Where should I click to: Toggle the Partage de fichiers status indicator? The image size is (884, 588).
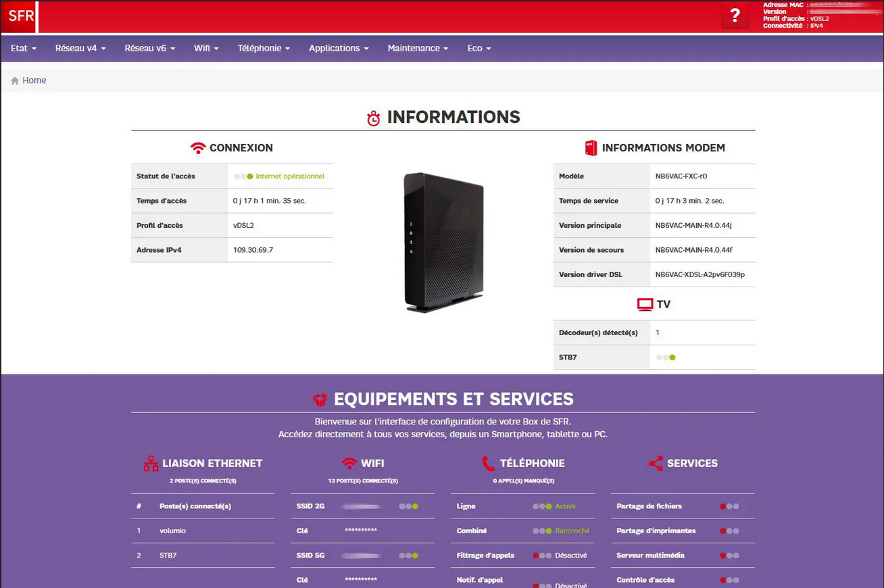point(729,506)
